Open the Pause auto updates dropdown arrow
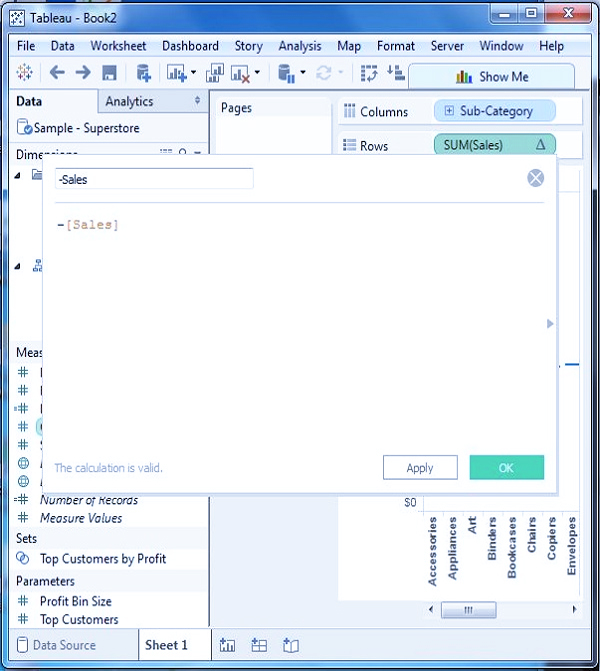The height and width of the screenshot is (671, 600). pyautogui.click(x=303, y=72)
